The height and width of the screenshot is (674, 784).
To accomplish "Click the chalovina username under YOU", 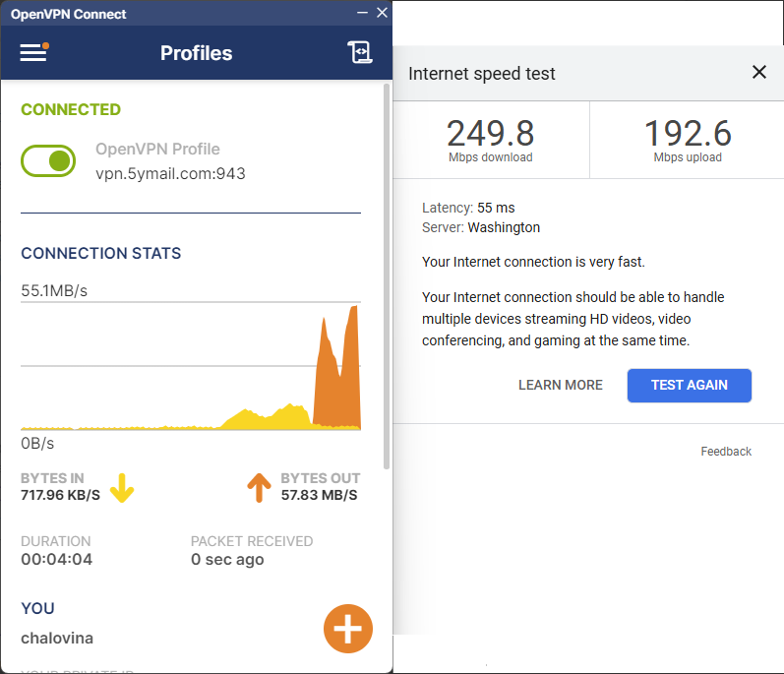I will tap(57, 638).
